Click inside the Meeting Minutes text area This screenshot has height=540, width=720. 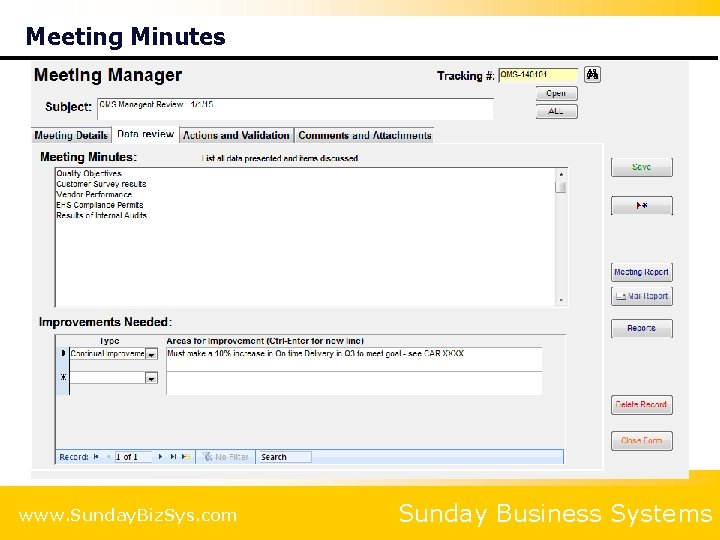[305, 237]
